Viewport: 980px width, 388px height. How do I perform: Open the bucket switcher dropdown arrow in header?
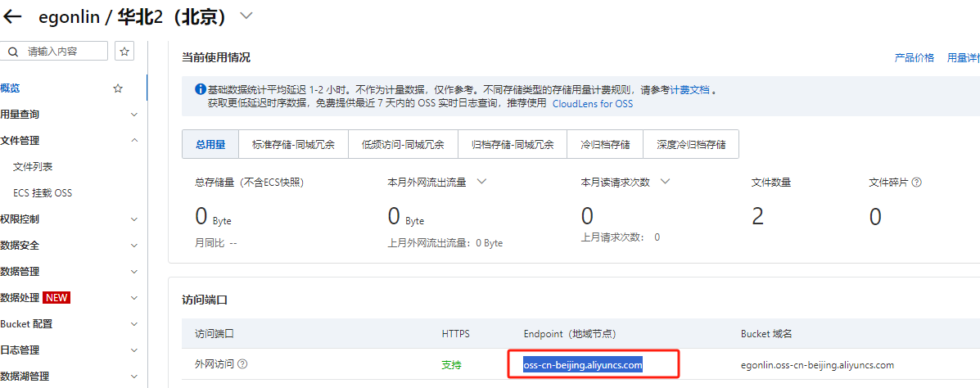pyautogui.click(x=246, y=16)
